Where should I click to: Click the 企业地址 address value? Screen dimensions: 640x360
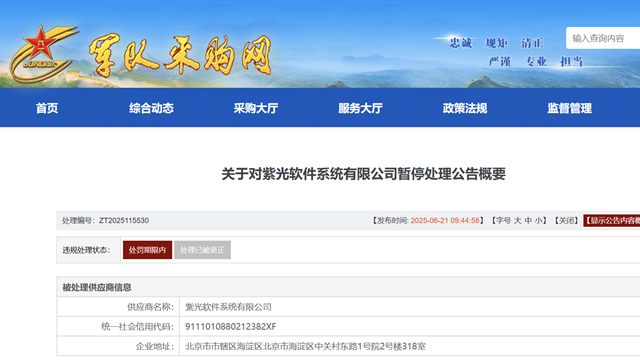(305, 347)
